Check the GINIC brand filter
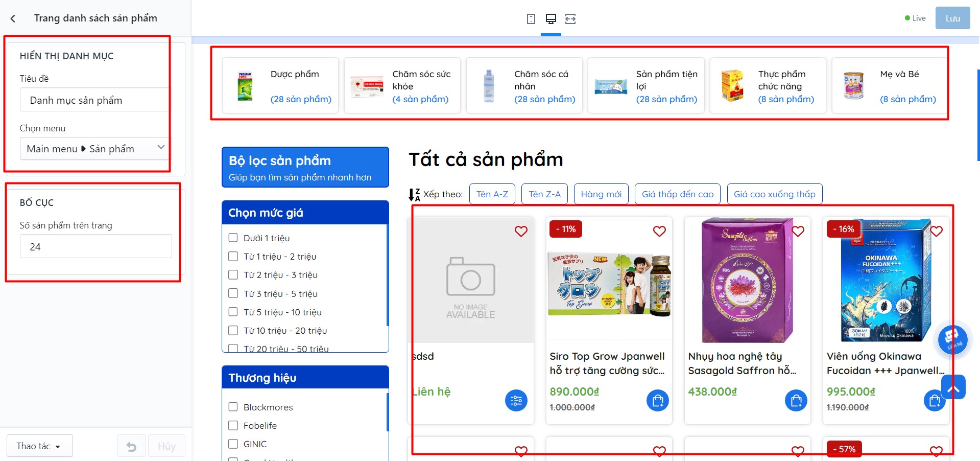Viewport: 980px width, 461px height. (233, 444)
